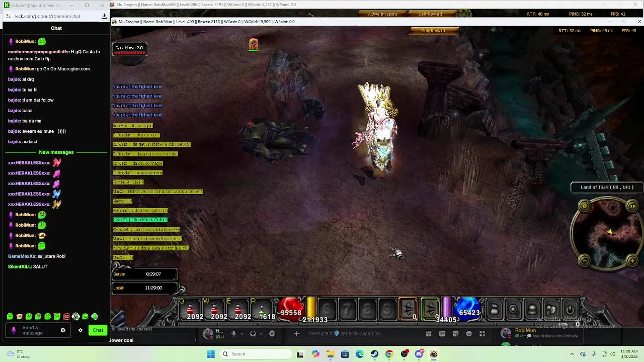Select skill slot number 8

(x=368, y=309)
